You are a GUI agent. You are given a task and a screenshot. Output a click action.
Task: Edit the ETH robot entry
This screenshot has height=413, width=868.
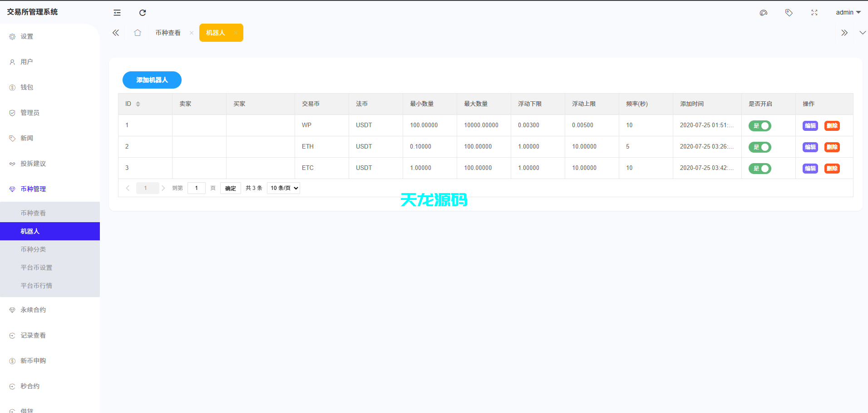(810, 147)
